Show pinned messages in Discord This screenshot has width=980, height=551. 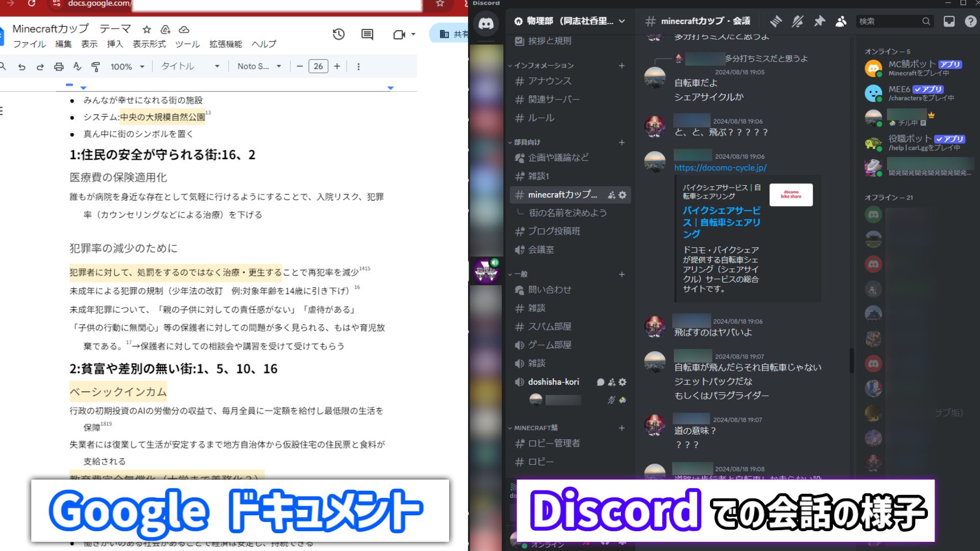(819, 21)
